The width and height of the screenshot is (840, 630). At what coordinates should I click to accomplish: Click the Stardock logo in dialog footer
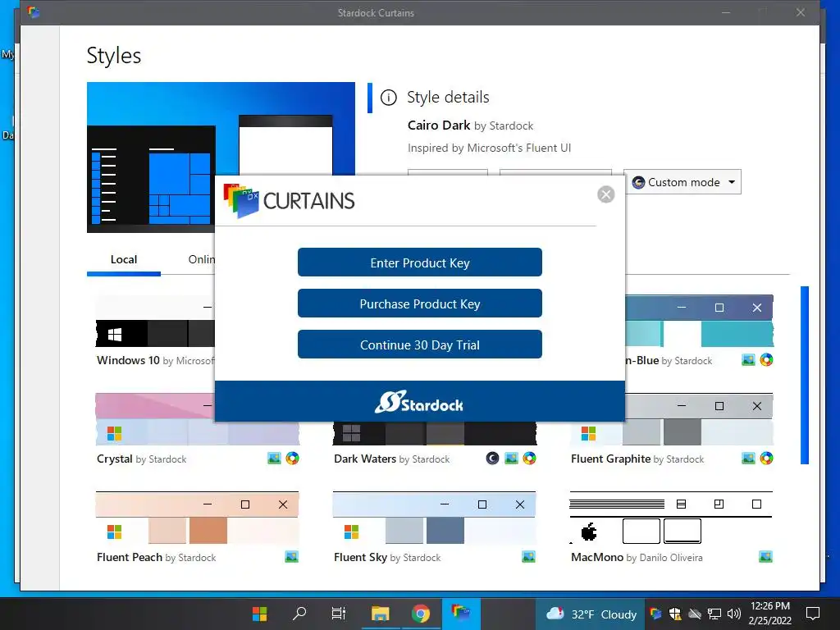[x=419, y=402]
